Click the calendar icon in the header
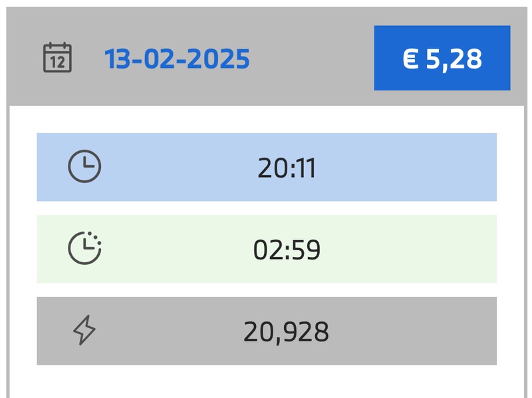 click(x=57, y=58)
